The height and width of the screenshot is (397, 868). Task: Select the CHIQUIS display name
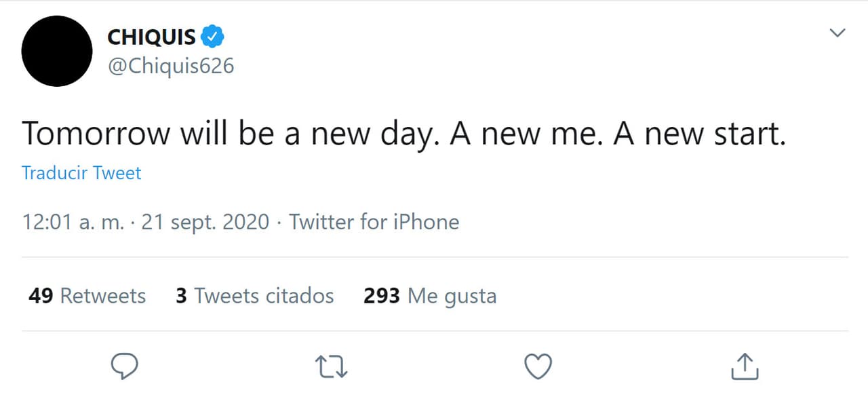tap(151, 37)
